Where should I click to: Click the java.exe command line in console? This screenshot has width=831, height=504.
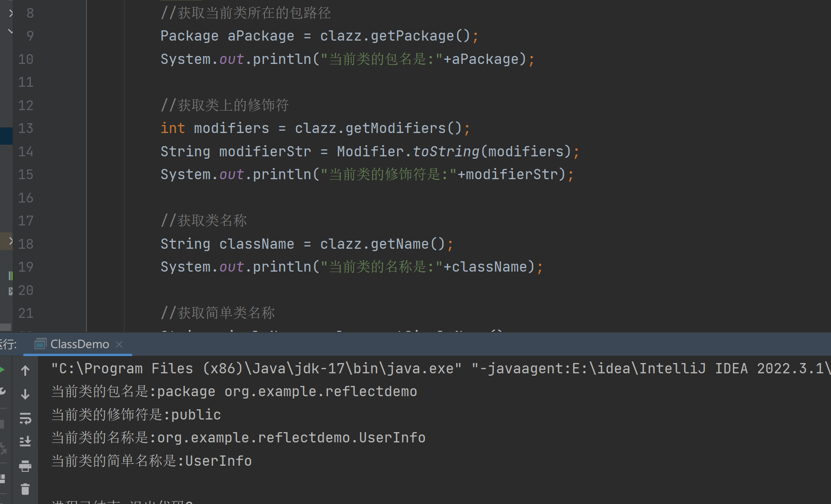pyautogui.click(x=256, y=369)
